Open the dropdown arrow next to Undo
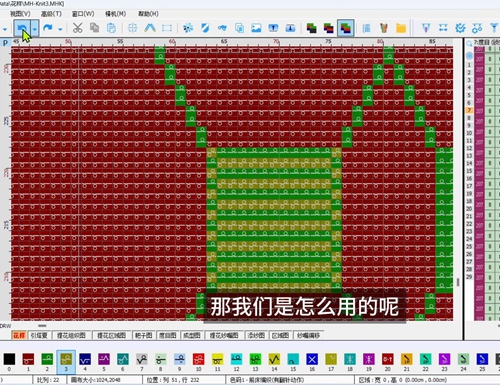 click(35, 28)
